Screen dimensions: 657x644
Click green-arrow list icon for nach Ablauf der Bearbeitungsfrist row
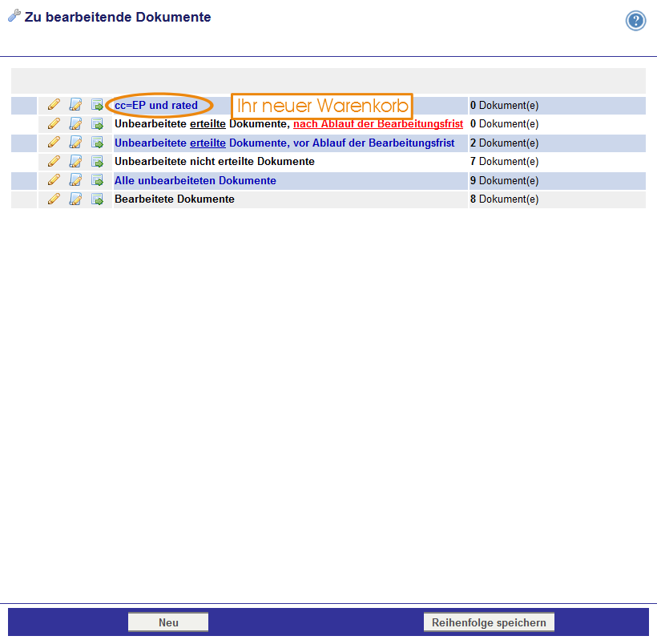coord(97,123)
